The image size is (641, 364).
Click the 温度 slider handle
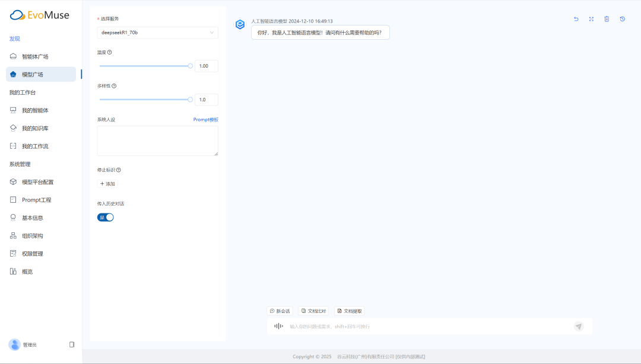coord(190,66)
